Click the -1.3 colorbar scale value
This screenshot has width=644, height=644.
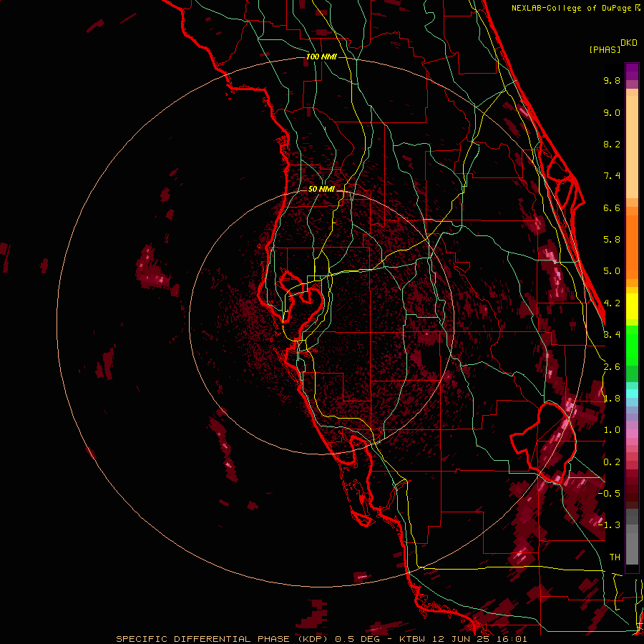coord(609,525)
